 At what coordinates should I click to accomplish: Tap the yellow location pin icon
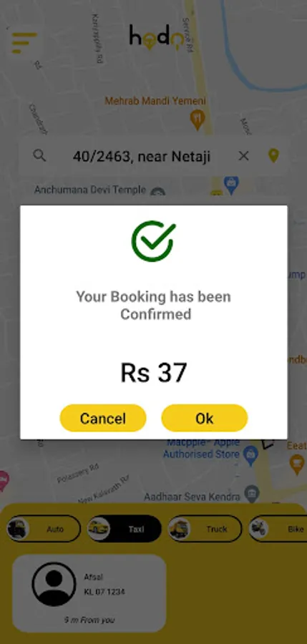tap(273, 156)
